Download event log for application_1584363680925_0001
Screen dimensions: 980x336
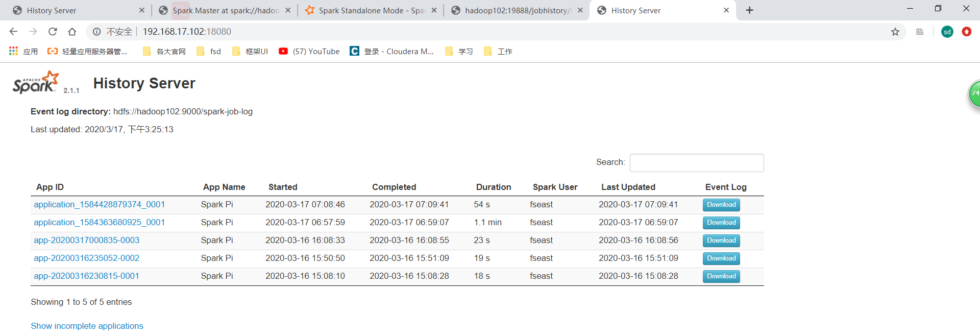[721, 223]
